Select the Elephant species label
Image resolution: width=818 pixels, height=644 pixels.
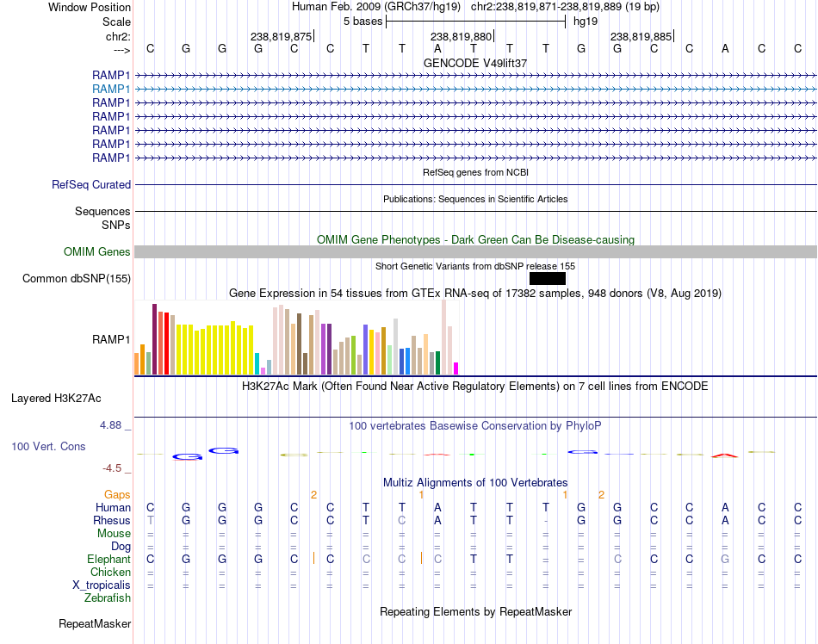(108, 559)
